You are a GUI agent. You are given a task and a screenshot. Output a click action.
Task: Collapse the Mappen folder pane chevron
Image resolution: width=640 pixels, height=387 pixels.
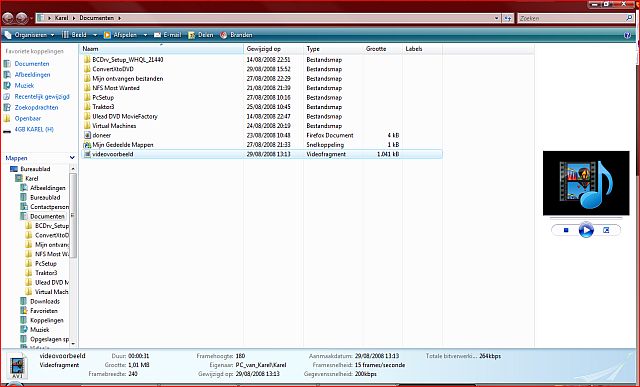pyautogui.click(x=72, y=158)
